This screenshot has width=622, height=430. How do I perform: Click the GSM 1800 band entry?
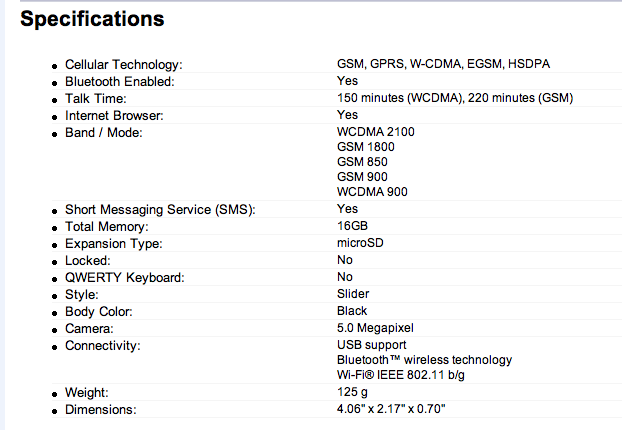point(366,147)
